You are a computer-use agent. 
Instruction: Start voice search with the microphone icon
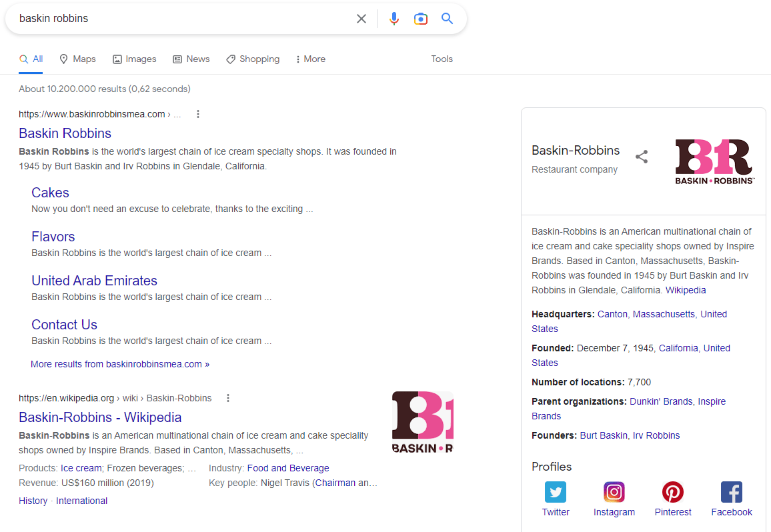pyautogui.click(x=394, y=19)
